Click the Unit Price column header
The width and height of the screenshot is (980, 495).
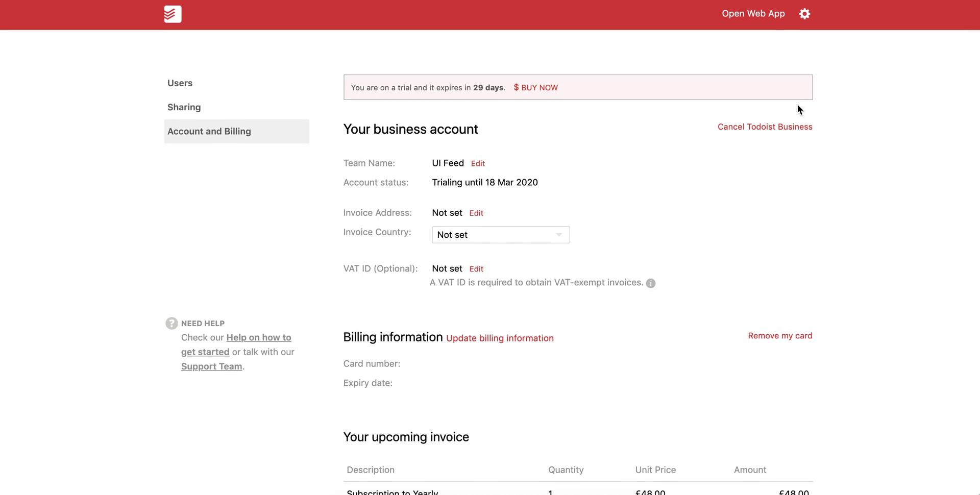[655, 470]
